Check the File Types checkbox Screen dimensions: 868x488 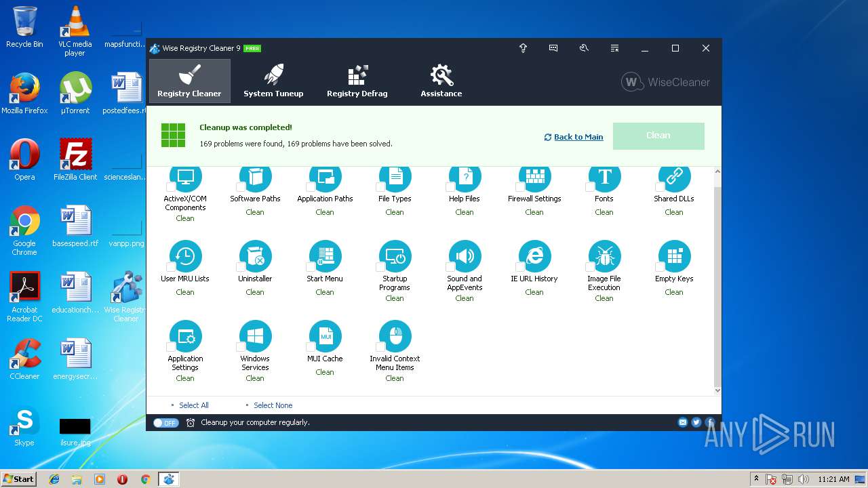click(380, 187)
